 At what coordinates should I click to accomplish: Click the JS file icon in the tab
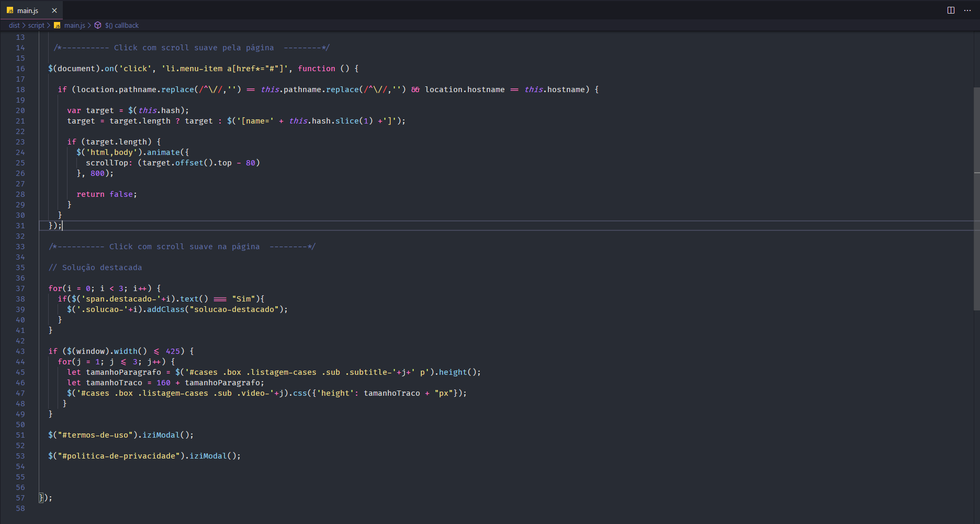coord(10,10)
